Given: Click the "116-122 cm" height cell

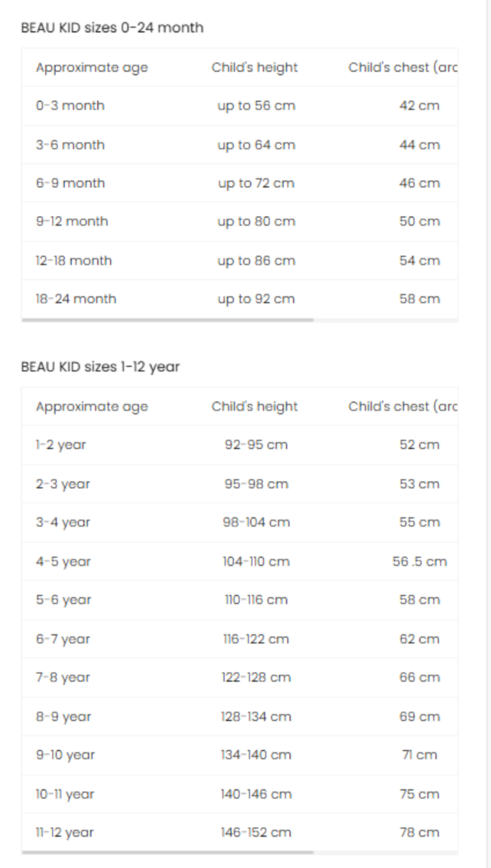Looking at the screenshot, I should [256, 639].
